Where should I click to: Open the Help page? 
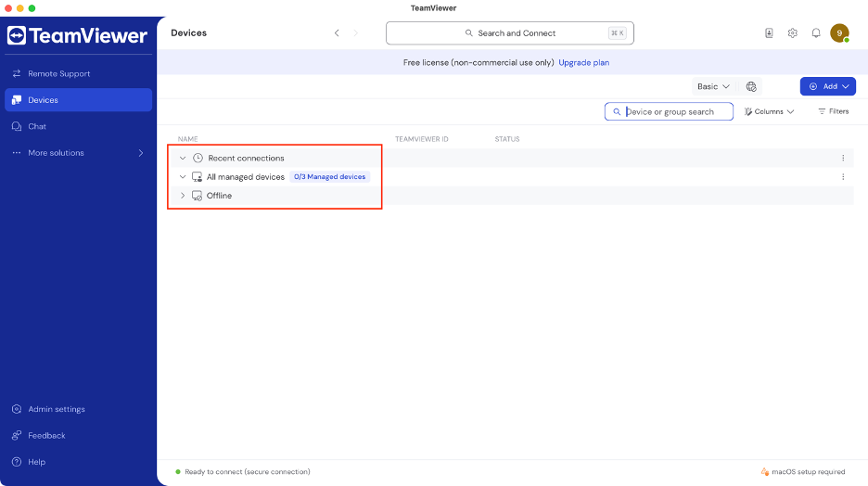pos(78,462)
